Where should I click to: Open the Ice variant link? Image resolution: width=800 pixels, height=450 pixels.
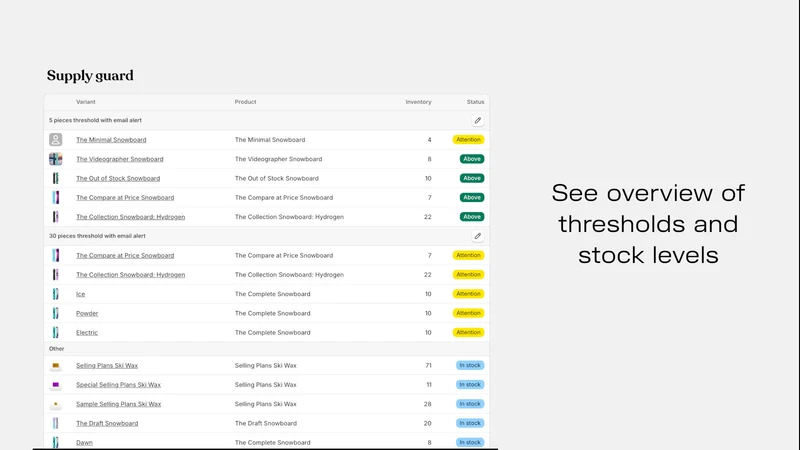click(x=81, y=294)
